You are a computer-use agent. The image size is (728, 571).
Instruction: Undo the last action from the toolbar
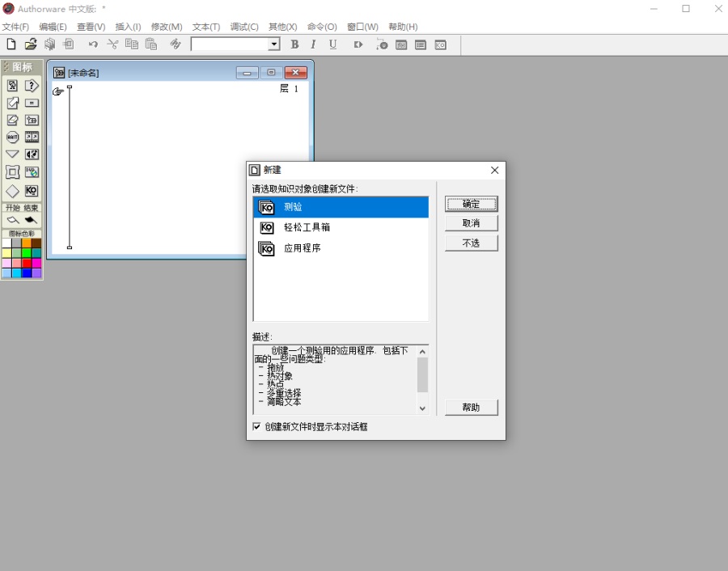[x=93, y=44]
